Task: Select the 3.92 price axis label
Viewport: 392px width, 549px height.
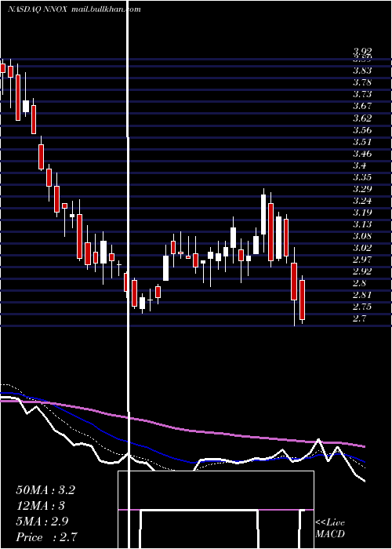Action: [362, 53]
